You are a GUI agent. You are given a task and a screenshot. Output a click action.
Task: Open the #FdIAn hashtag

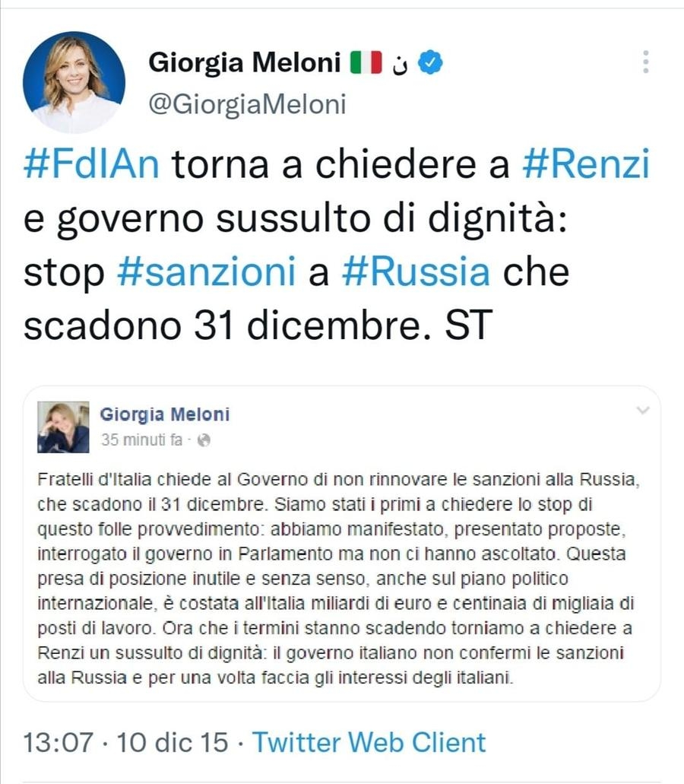(91, 165)
